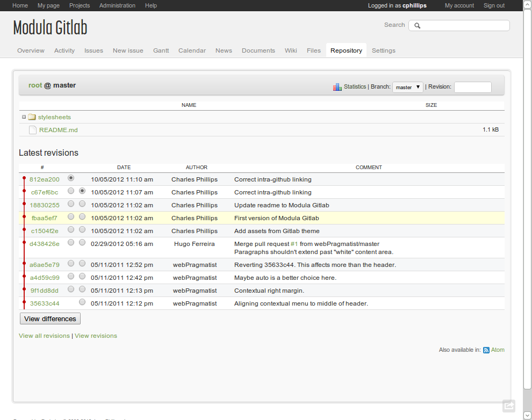Open project Settings tab

point(383,50)
